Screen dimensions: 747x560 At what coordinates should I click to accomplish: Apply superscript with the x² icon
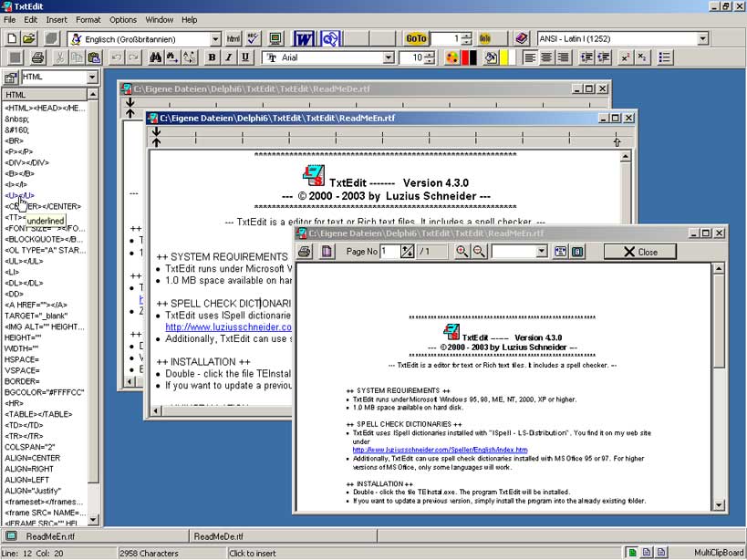click(x=625, y=58)
